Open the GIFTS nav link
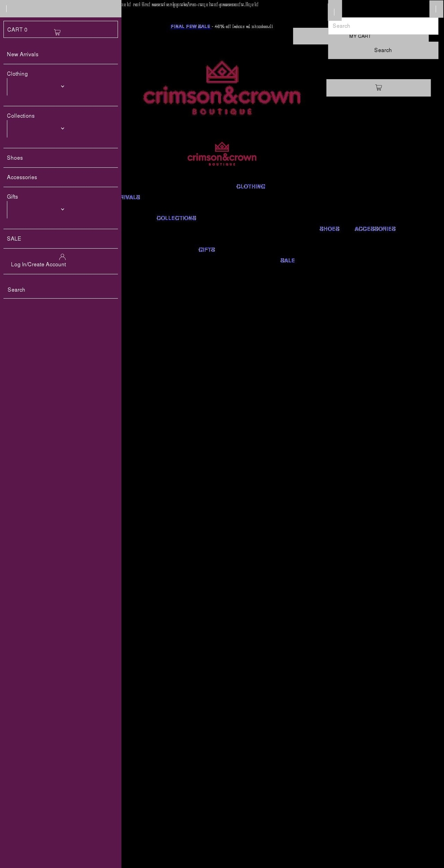Image resolution: width=444 pixels, height=868 pixels. pyautogui.click(x=207, y=250)
